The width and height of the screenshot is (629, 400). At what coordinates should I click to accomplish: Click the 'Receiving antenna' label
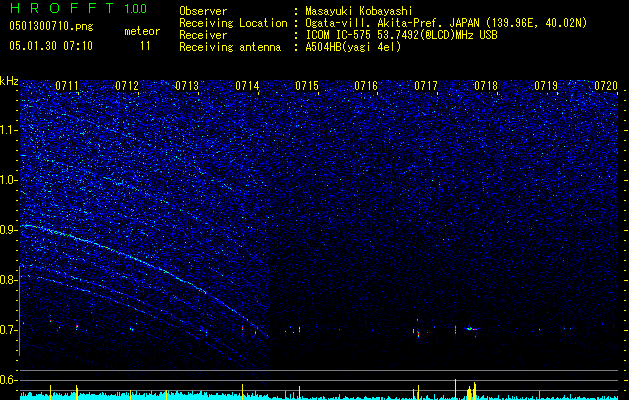pyautogui.click(x=230, y=47)
